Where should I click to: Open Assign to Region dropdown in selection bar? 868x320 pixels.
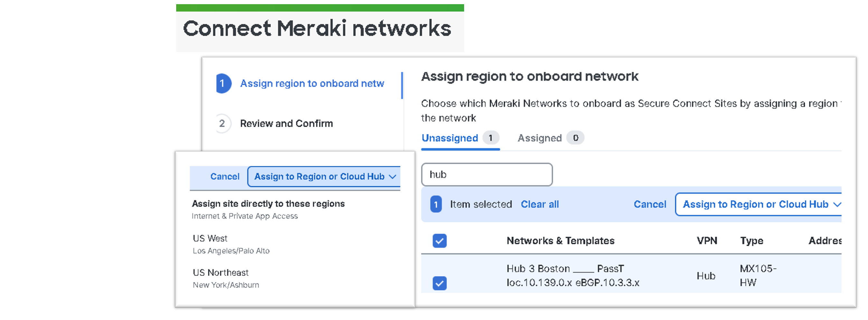[x=758, y=204]
